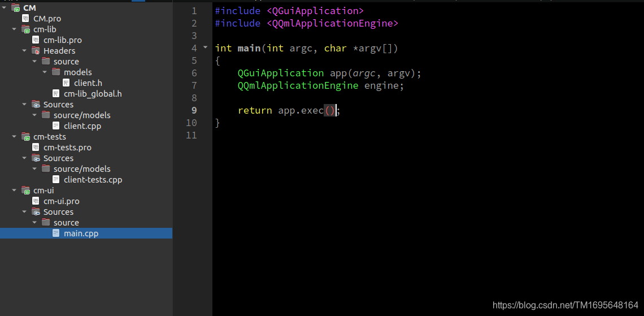
Task: Click line number 9 in the gutter
Action: pyautogui.click(x=194, y=110)
